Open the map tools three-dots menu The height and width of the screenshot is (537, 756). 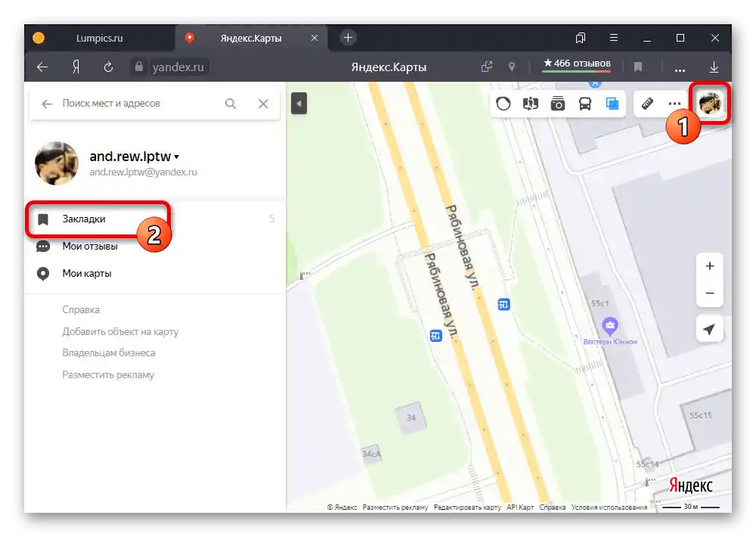pyautogui.click(x=674, y=104)
